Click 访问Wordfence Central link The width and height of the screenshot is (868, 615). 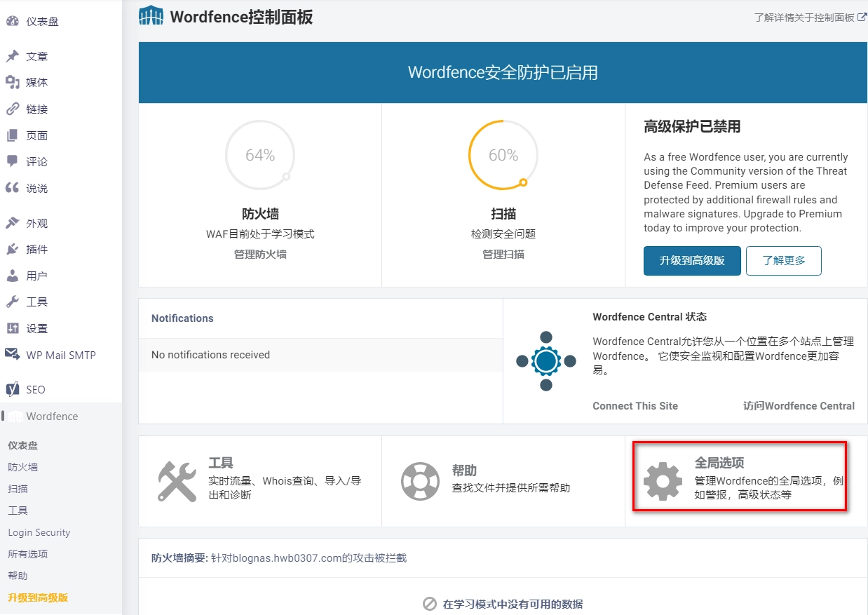[799, 406]
